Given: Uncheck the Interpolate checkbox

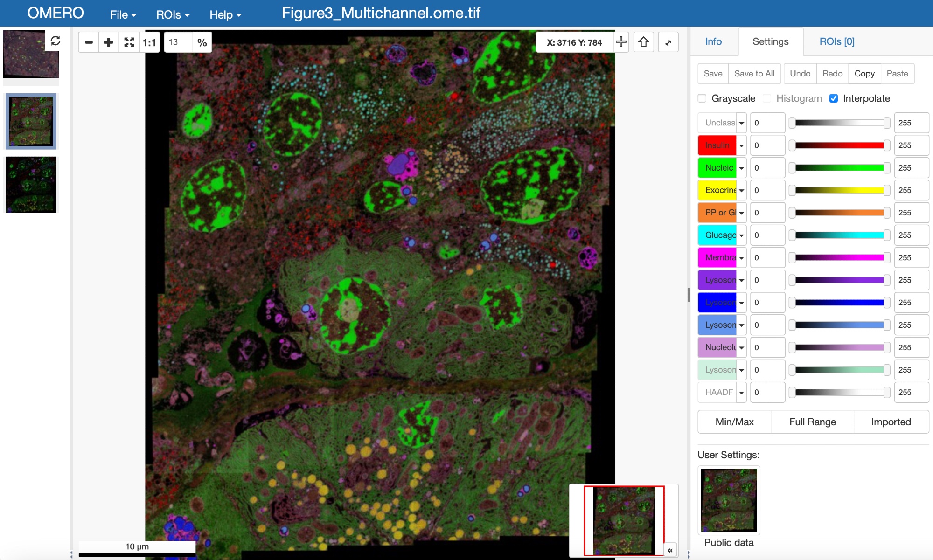Looking at the screenshot, I should [834, 98].
